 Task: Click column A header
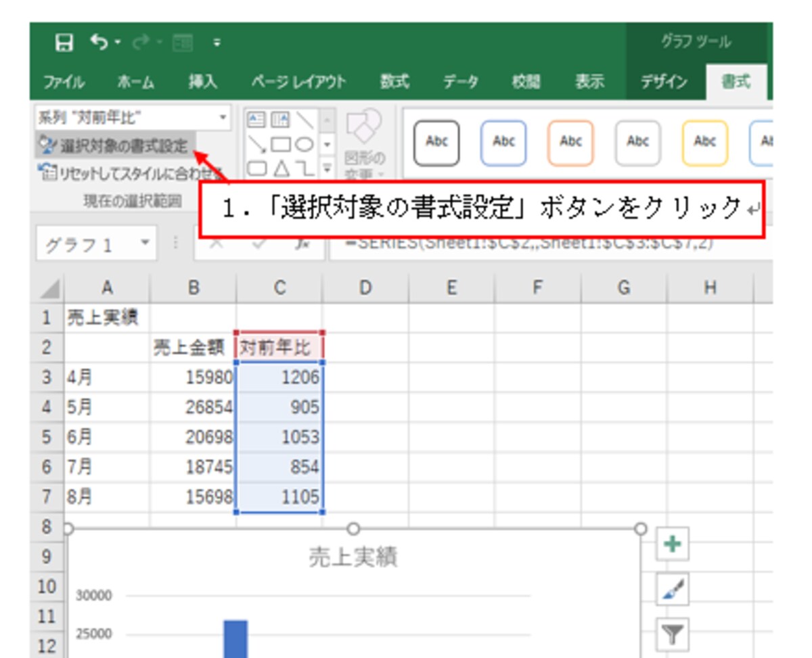click(107, 289)
